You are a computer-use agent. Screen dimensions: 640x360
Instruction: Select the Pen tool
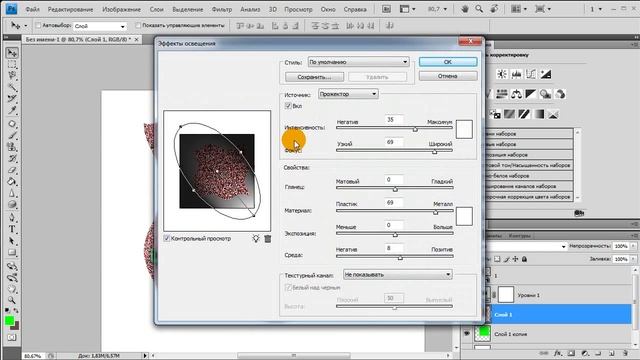12,218
